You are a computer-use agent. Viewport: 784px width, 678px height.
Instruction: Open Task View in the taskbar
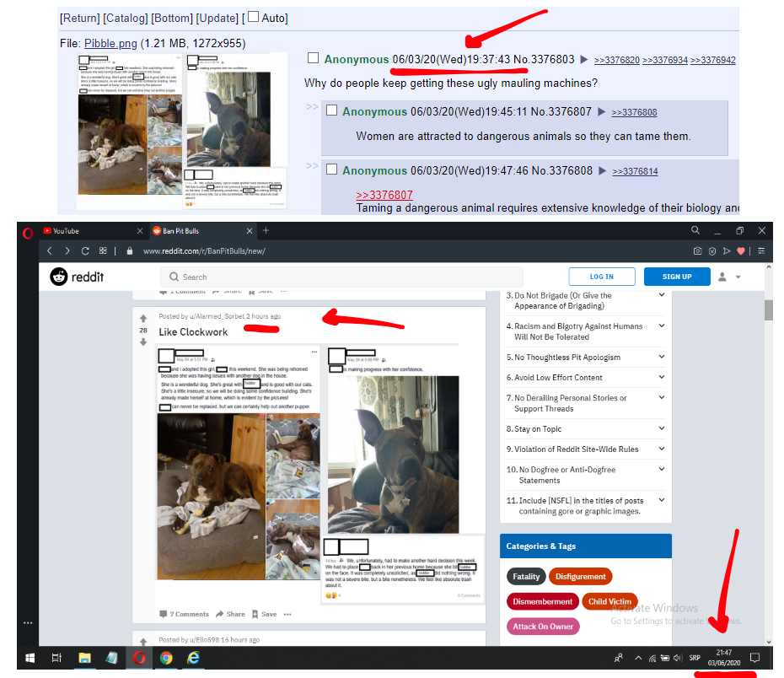point(57,658)
